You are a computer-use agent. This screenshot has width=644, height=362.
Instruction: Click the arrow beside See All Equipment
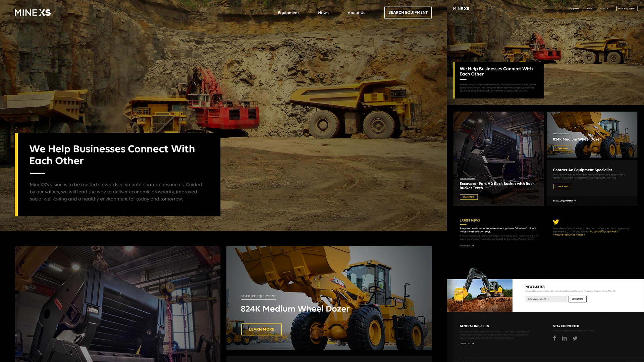[575, 201]
